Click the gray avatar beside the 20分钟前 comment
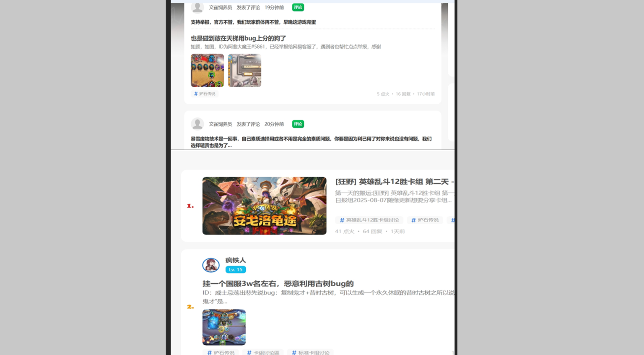Image resolution: width=644 pixels, height=355 pixels. pyautogui.click(x=197, y=124)
